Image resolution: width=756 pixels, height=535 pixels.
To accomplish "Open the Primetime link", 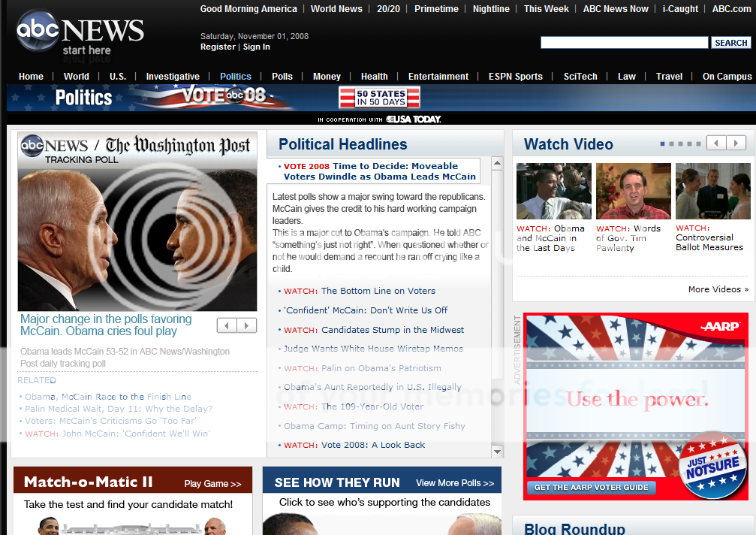I will pos(436,9).
